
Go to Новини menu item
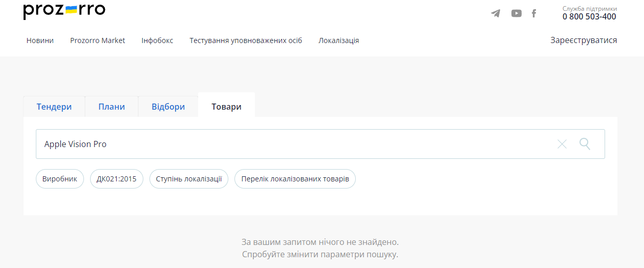pyautogui.click(x=40, y=40)
